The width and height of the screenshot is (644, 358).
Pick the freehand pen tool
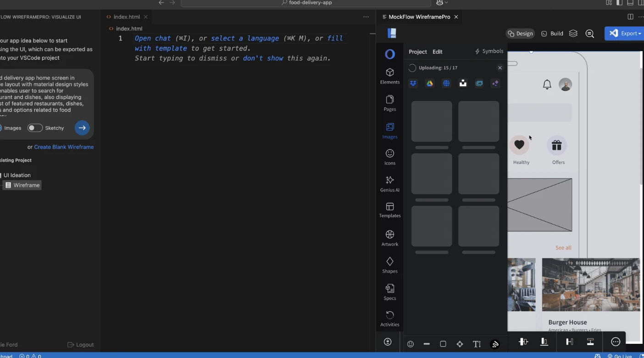(x=495, y=343)
